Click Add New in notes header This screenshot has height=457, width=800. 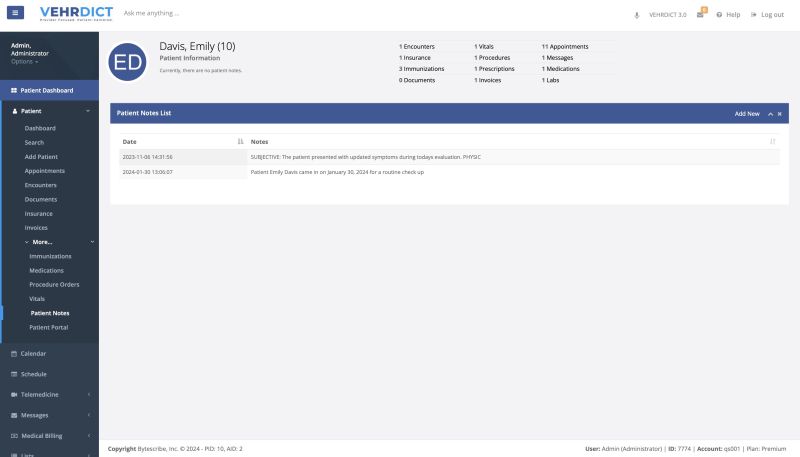(x=747, y=114)
